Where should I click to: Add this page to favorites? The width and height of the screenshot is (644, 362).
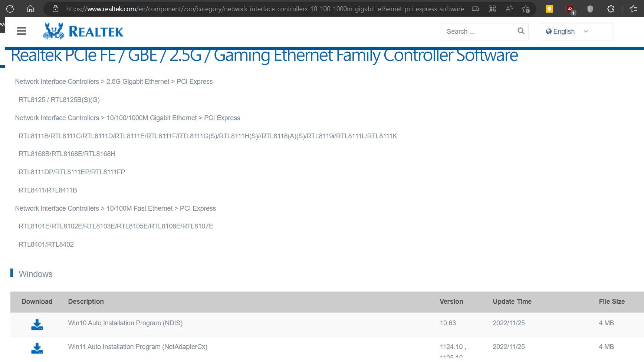pyautogui.click(x=526, y=9)
